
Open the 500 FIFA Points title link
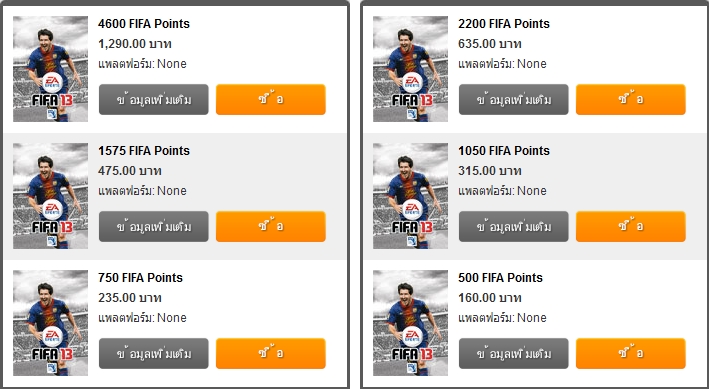pos(500,277)
